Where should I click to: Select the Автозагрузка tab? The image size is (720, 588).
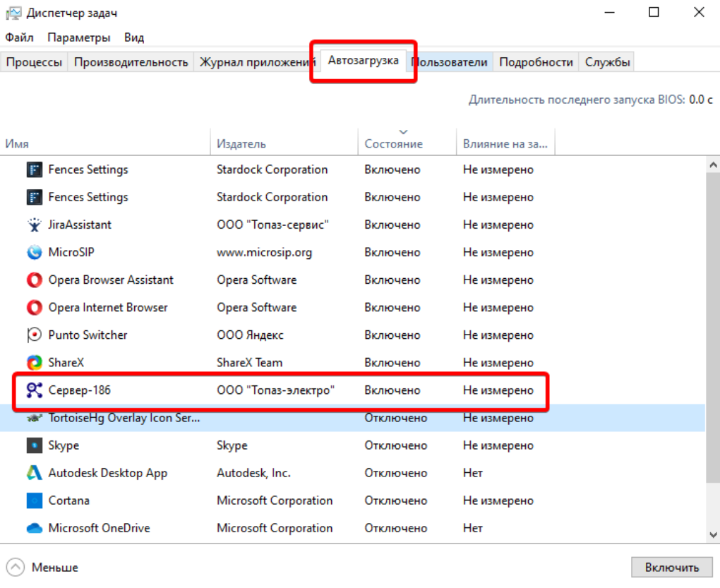point(364,61)
